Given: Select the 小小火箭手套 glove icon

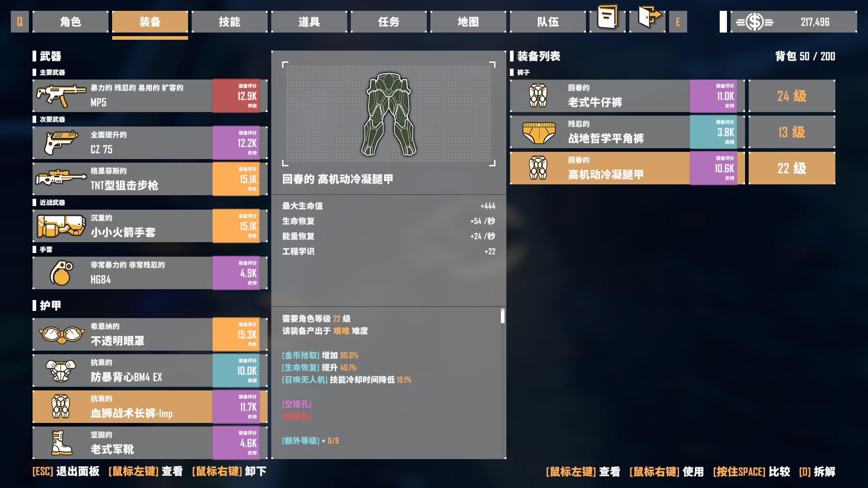Looking at the screenshot, I should (x=61, y=226).
